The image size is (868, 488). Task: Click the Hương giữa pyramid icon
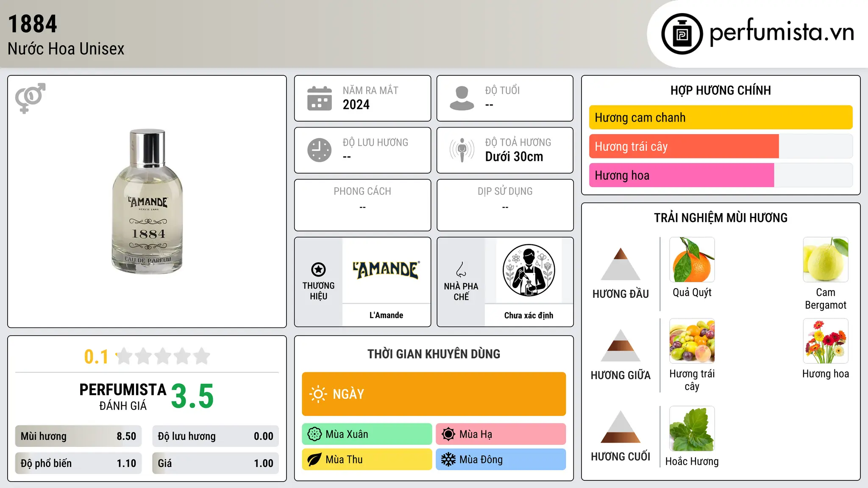[x=620, y=345]
